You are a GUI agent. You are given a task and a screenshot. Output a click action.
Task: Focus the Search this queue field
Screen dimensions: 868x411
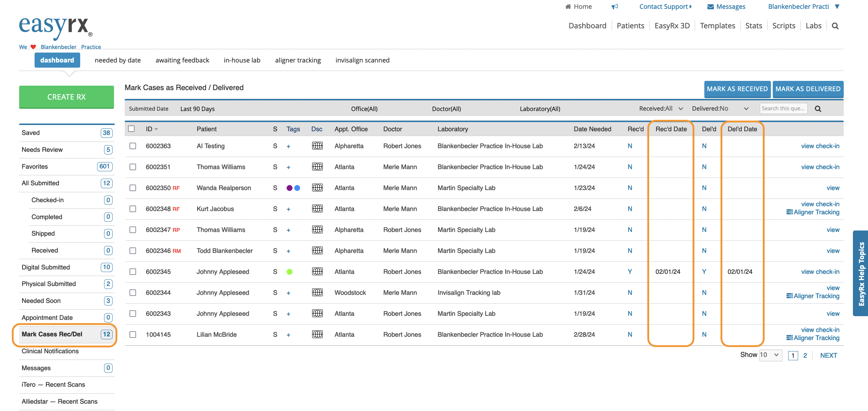(x=783, y=108)
